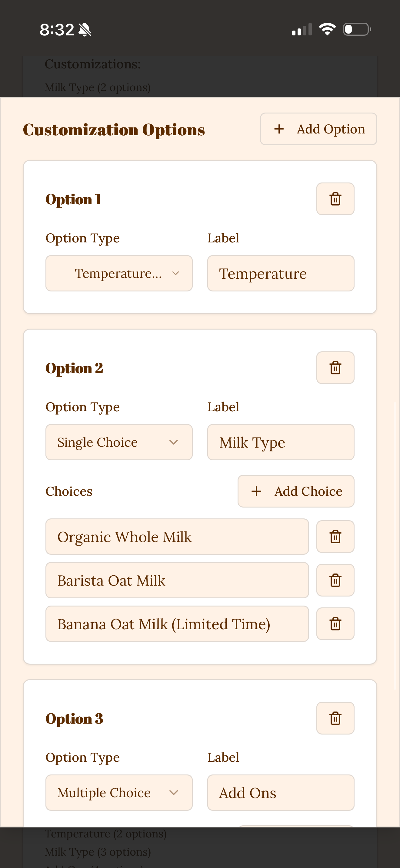This screenshot has width=400, height=868.
Task: Tap the Wi-Fi status icon
Action: pos(327,29)
